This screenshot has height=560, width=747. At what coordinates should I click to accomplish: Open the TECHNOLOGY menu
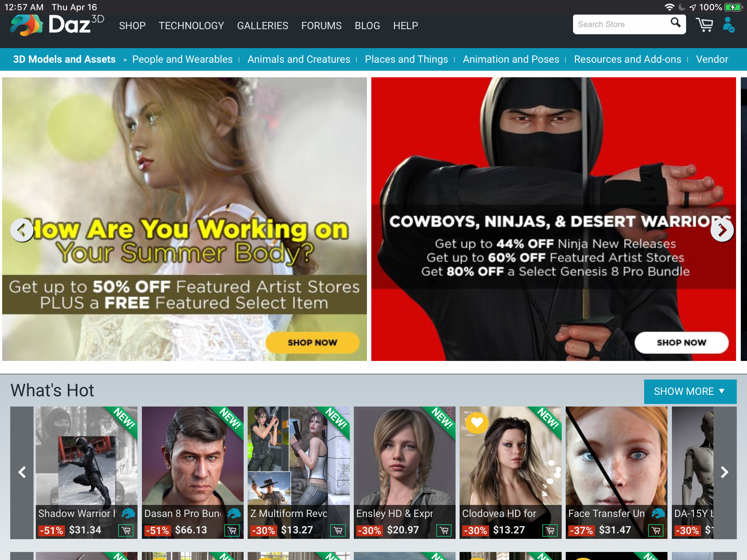191,26
